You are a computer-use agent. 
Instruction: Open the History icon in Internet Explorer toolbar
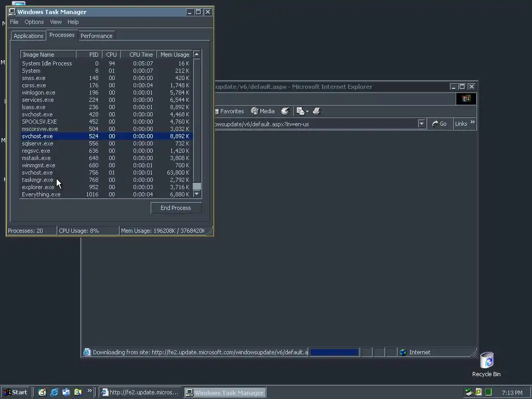(285, 111)
